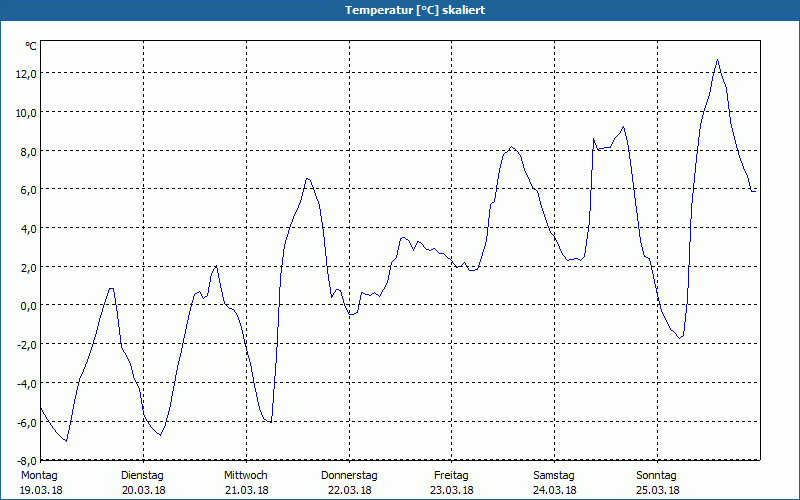Click the date 20.03.18
Screen dimensions: 800x500
144,490
